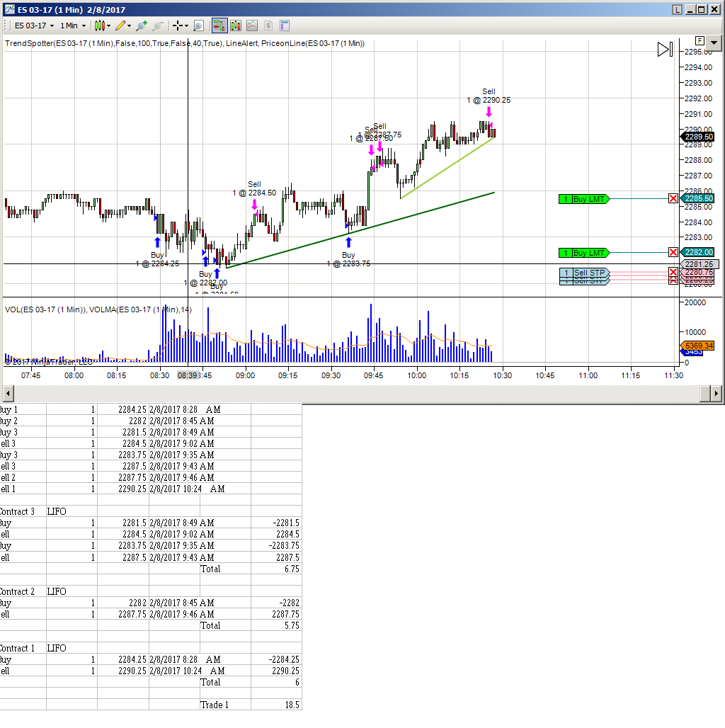
Task: Select LIFO cell next to Contract 1
Action: coord(72,648)
